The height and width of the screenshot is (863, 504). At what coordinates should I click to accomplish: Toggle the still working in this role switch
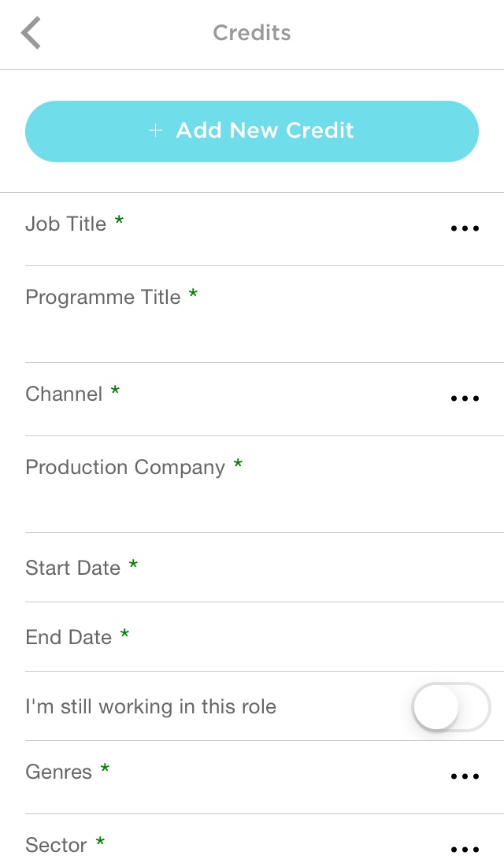(450, 706)
